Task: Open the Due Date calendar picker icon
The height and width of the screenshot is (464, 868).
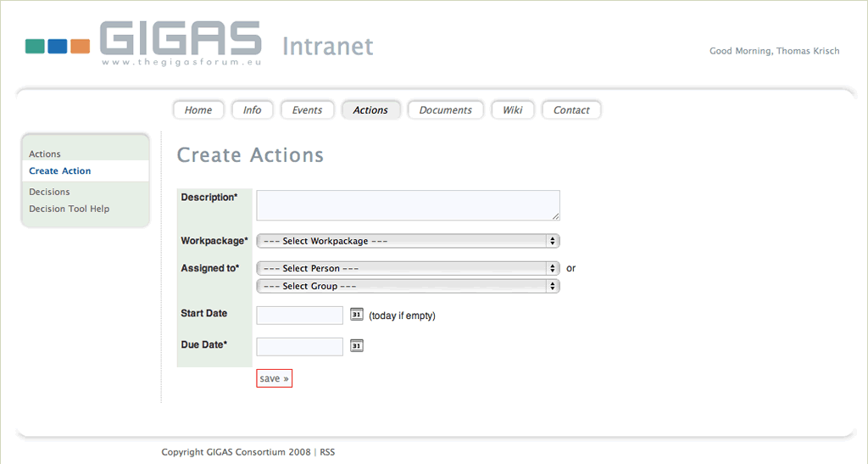Action: (x=357, y=345)
